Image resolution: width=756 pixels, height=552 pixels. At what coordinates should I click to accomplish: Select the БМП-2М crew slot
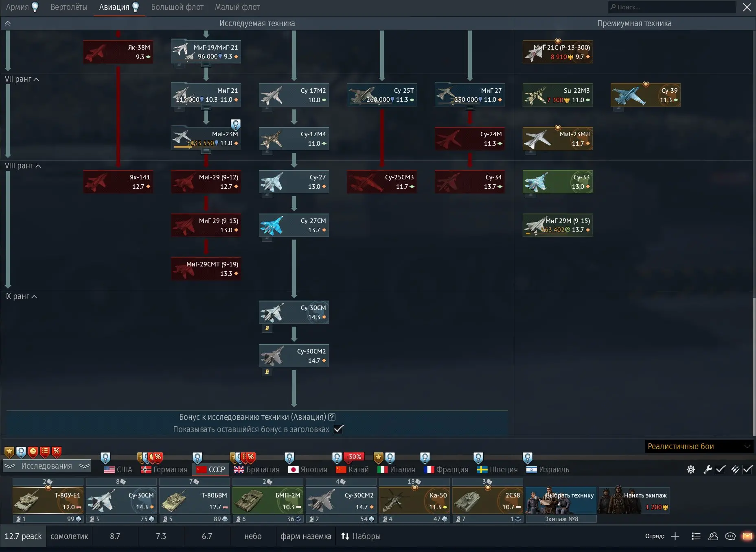[268, 501]
